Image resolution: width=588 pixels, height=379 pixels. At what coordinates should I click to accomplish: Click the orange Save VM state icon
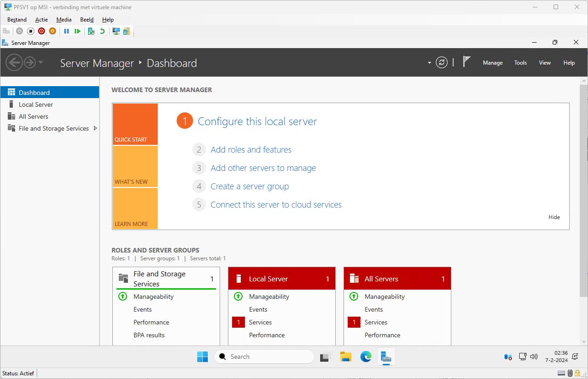point(53,31)
